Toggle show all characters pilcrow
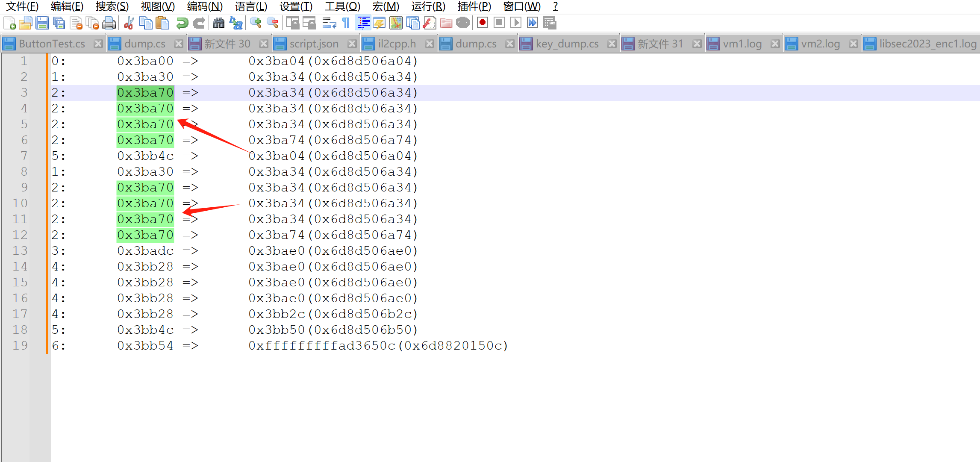 click(346, 23)
